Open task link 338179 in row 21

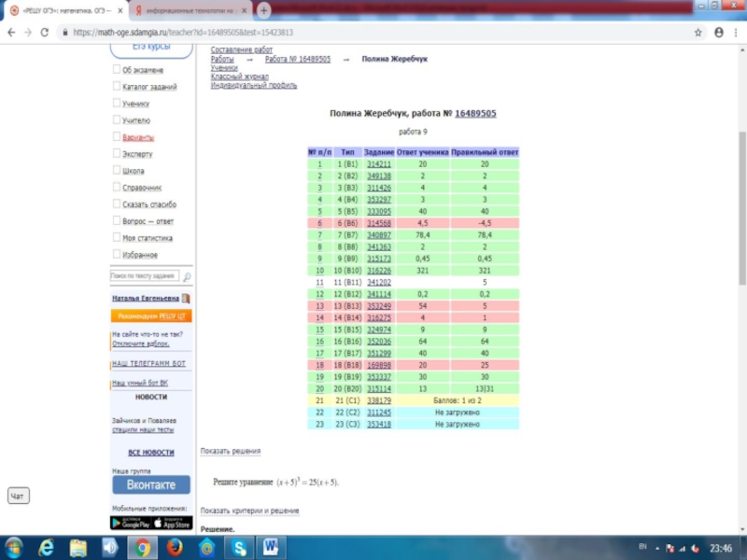pyautogui.click(x=379, y=400)
